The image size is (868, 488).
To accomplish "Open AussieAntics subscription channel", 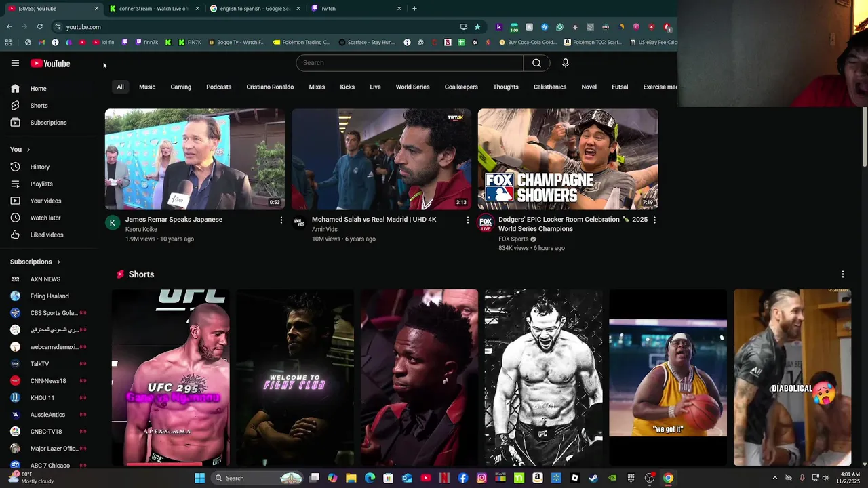I will pyautogui.click(x=48, y=415).
